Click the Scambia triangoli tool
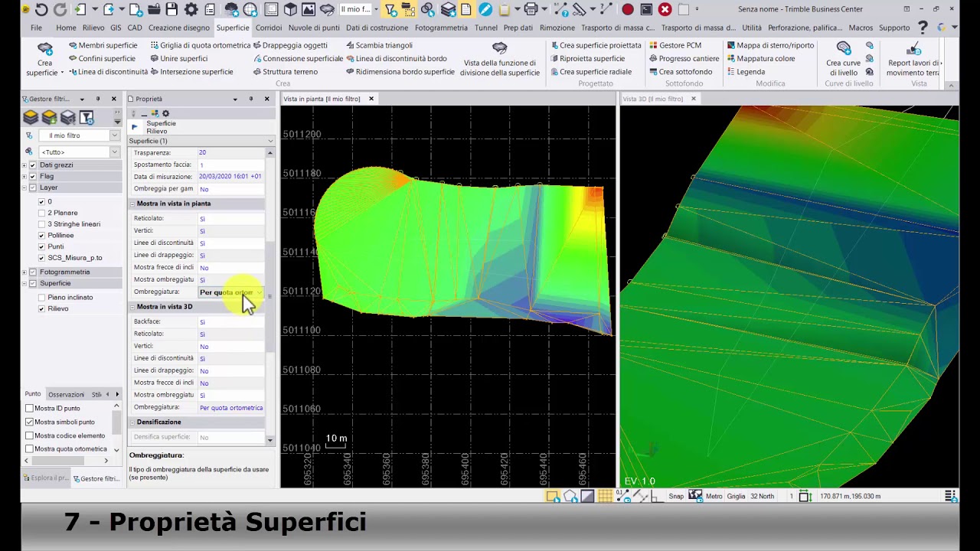 tap(379, 45)
